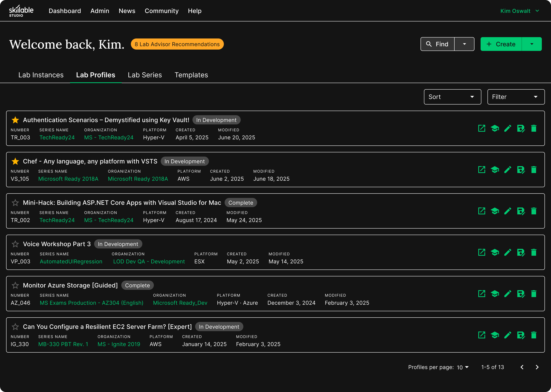Open the Kim Oswalt account menu
This screenshot has height=392, width=551.
pos(519,11)
